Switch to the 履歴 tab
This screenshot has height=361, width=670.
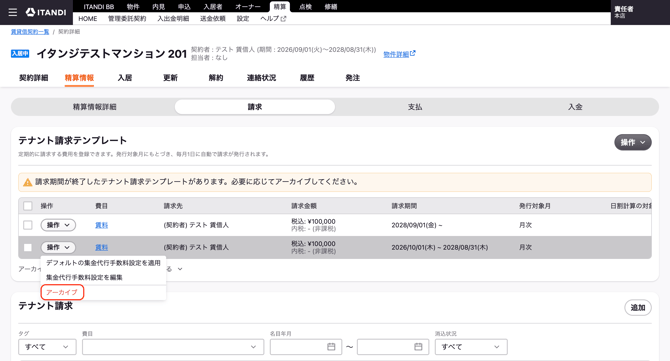tap(307, 78)
